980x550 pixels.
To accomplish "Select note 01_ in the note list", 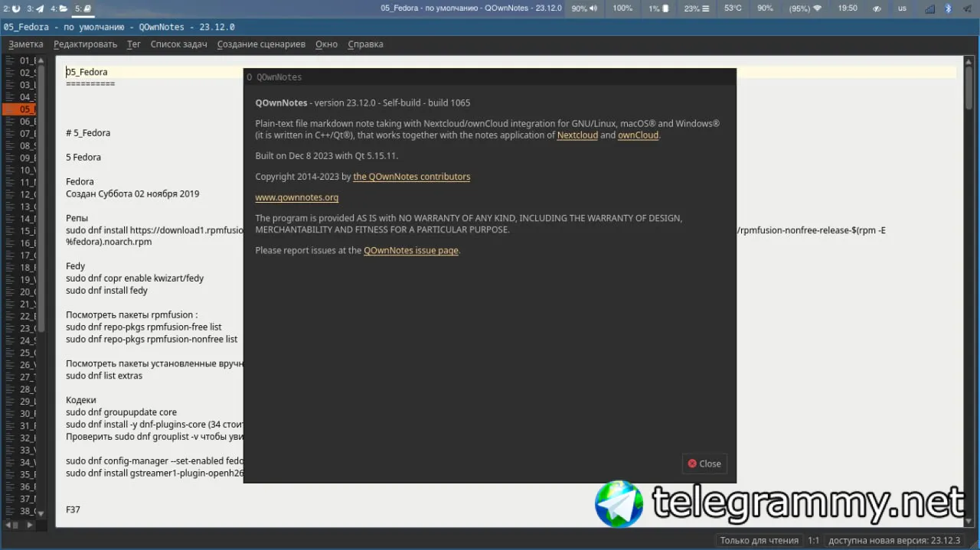I will tap(19, 60).
